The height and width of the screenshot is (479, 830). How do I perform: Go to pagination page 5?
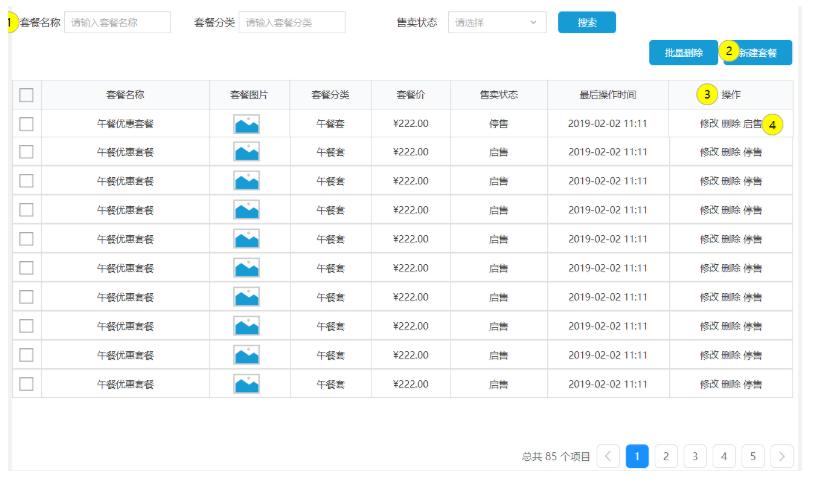pyautogui.click(x=753, y=456)
